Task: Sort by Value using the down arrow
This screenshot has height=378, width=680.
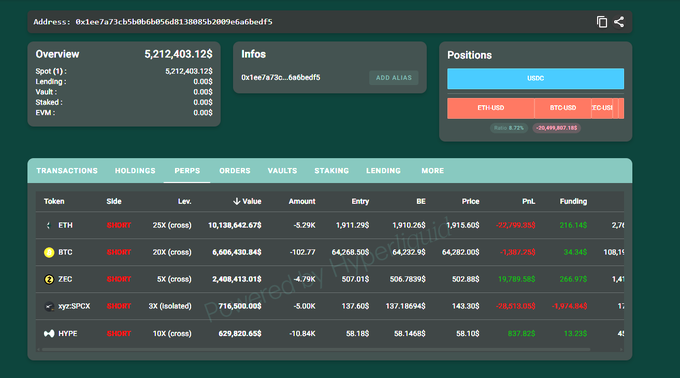Action: 236,201
